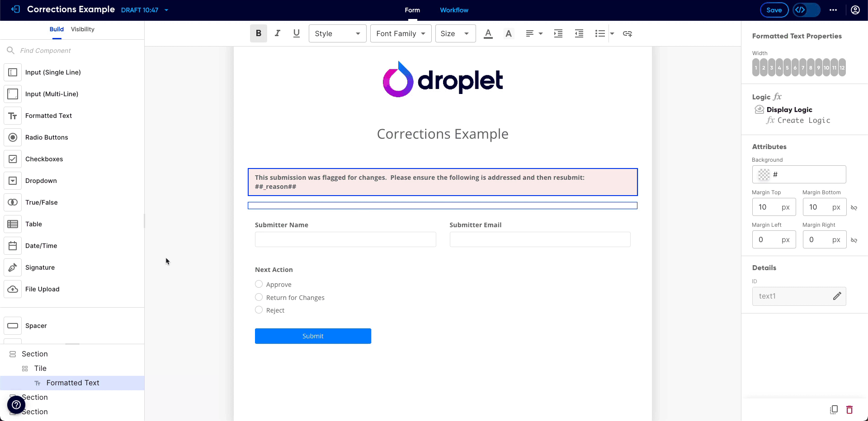
Task: Insert a hyperlink
Action: (x=627, y=33)
